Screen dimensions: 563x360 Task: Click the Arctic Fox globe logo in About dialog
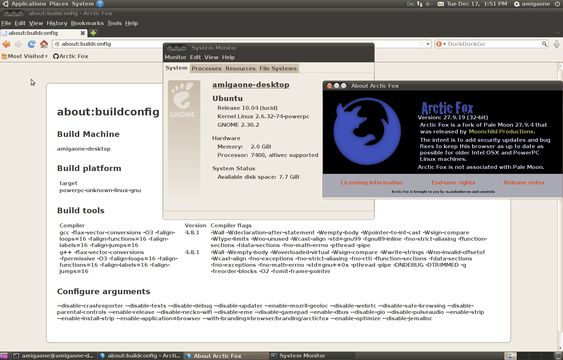[367, 131]
